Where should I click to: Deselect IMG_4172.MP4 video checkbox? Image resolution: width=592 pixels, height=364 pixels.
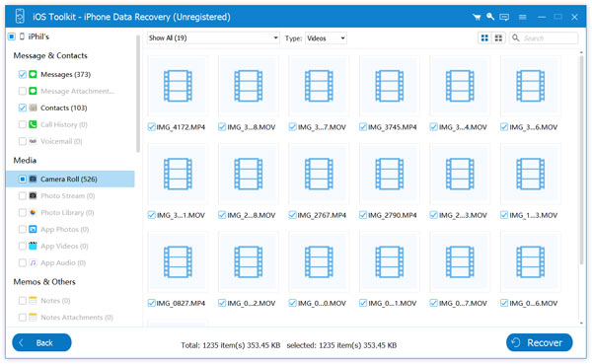click(x=151, y=127)
